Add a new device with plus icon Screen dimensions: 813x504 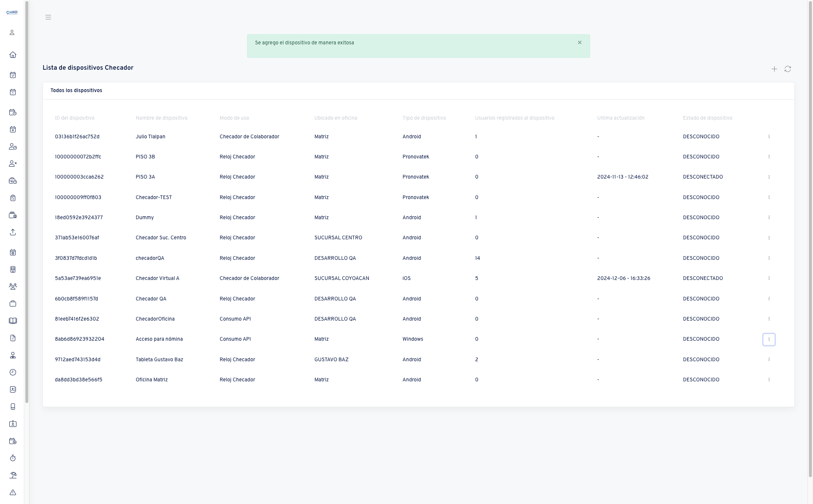[774, 69]
